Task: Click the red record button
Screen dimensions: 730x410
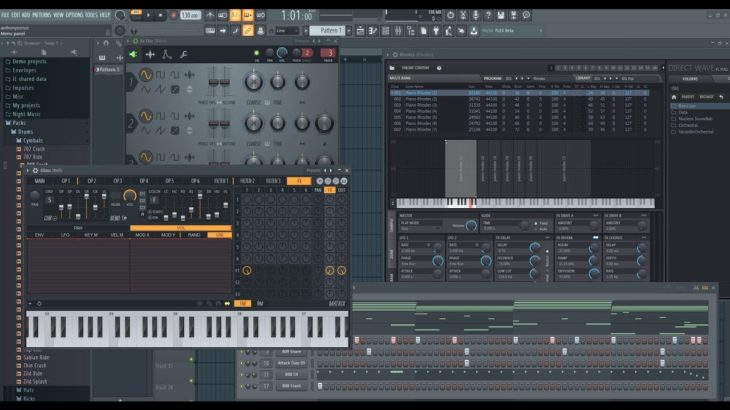Action: pos(173,15)
